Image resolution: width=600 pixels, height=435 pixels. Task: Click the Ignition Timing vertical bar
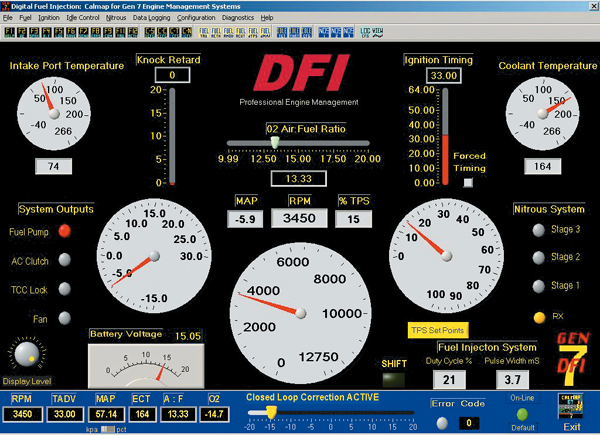[445, 137]
